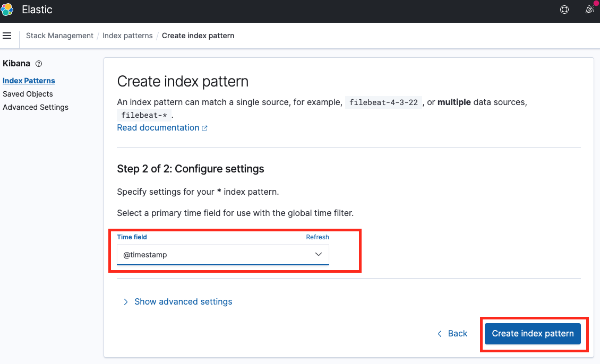Open the newsfeed celebration icon
The width and height of the screenshot is (600, 364).
tap(590, 10)
